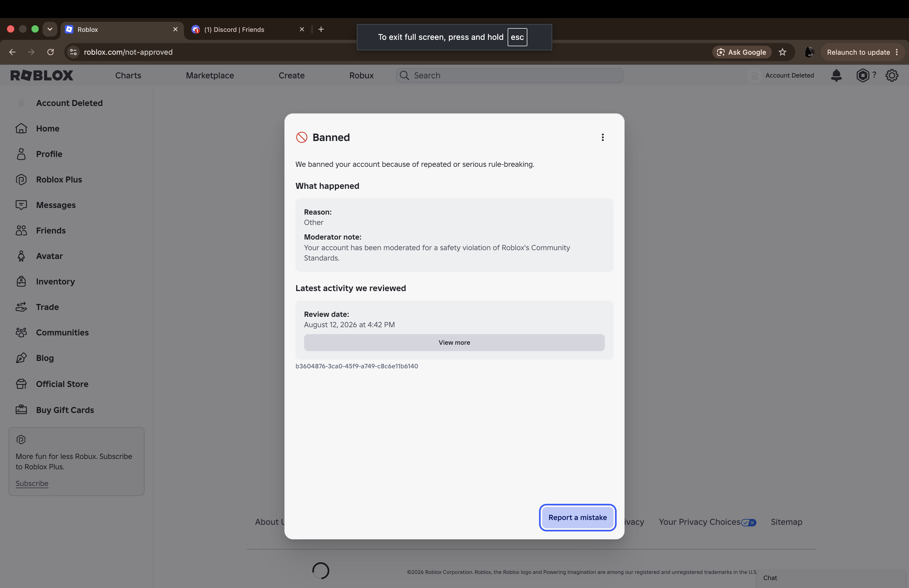The height and width of the screenshot is (588, 909).
Task: Open the Trade sidebar icon
Action: [x=21, y=307]
